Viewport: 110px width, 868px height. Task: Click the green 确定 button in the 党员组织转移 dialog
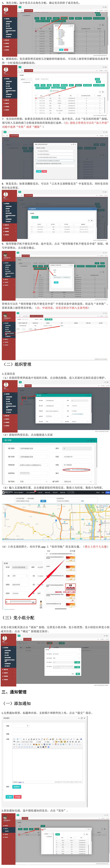[x=39, y=171]
